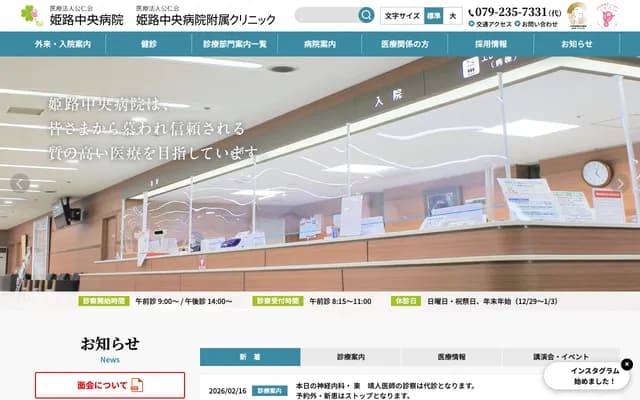Image resolution: width=640 pixels, height=400 pixels.
Task: Show previous slide with left arrow
Action: [20, 183]
